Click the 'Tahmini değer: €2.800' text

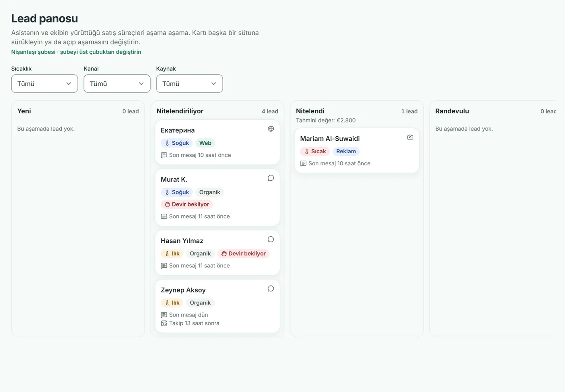(x=326, y=121)
